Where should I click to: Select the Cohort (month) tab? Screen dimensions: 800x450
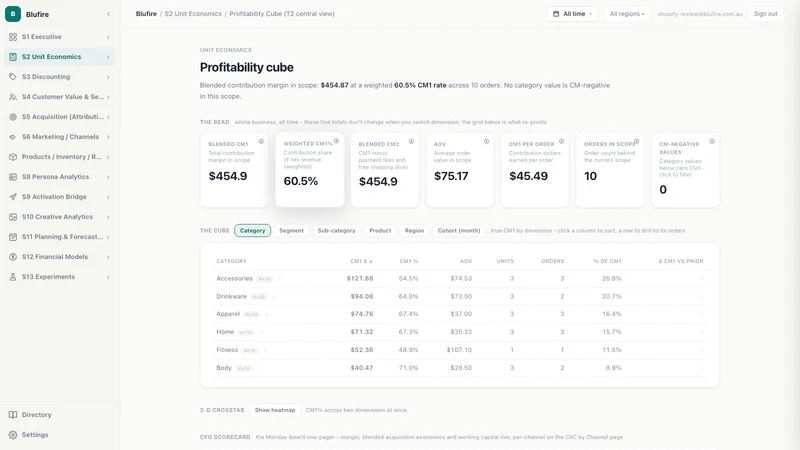[459, 231]
